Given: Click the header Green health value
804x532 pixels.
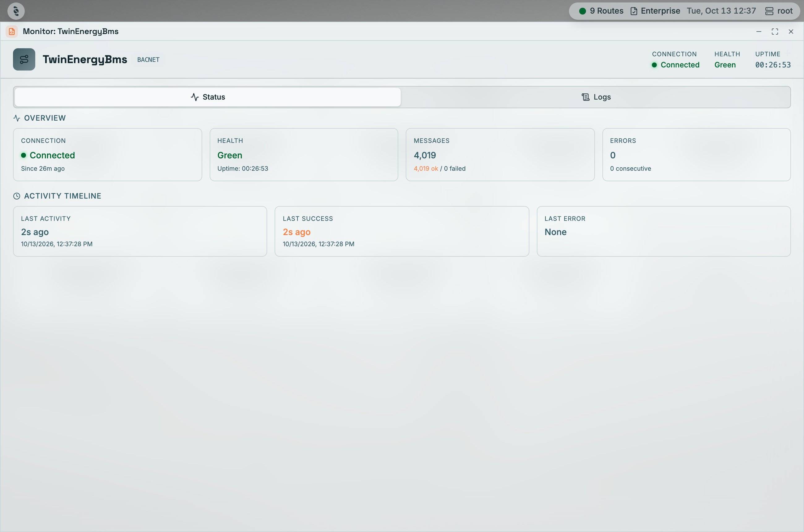Looking at the screenshot, I should coord(725,65).
